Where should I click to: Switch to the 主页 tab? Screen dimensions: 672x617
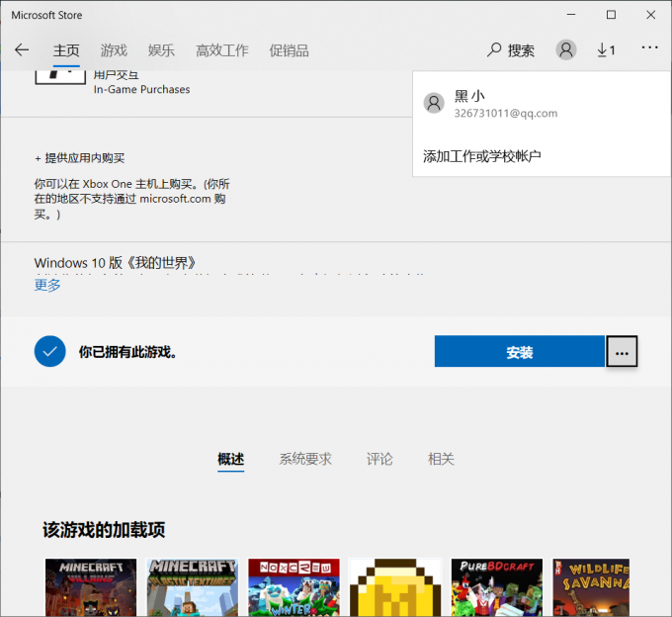66,50
